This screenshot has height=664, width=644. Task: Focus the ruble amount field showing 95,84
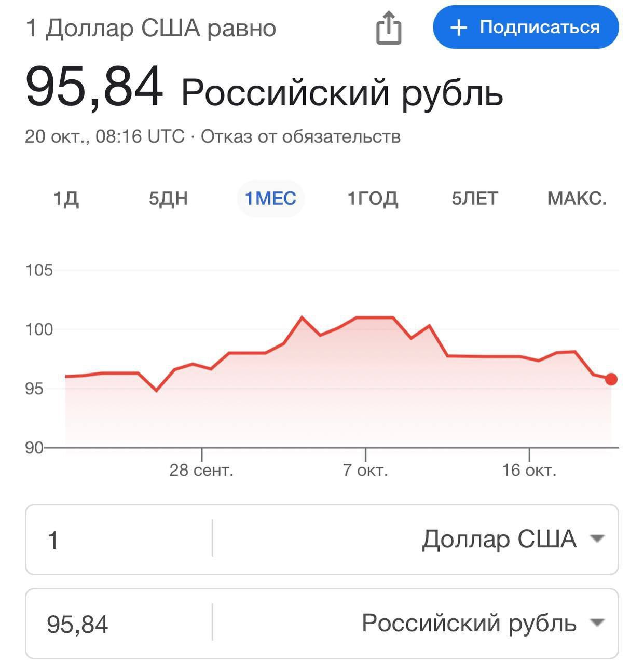pos(118,624)
